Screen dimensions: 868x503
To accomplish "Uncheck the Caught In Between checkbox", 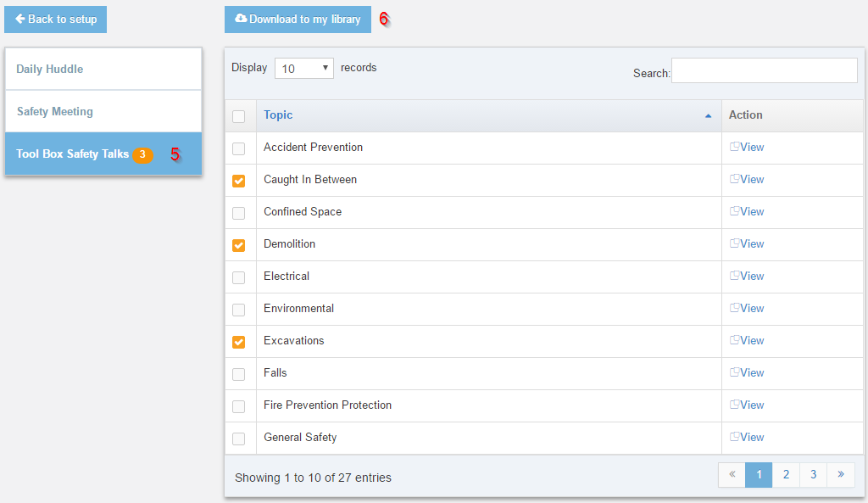I will tap(238, 180).
